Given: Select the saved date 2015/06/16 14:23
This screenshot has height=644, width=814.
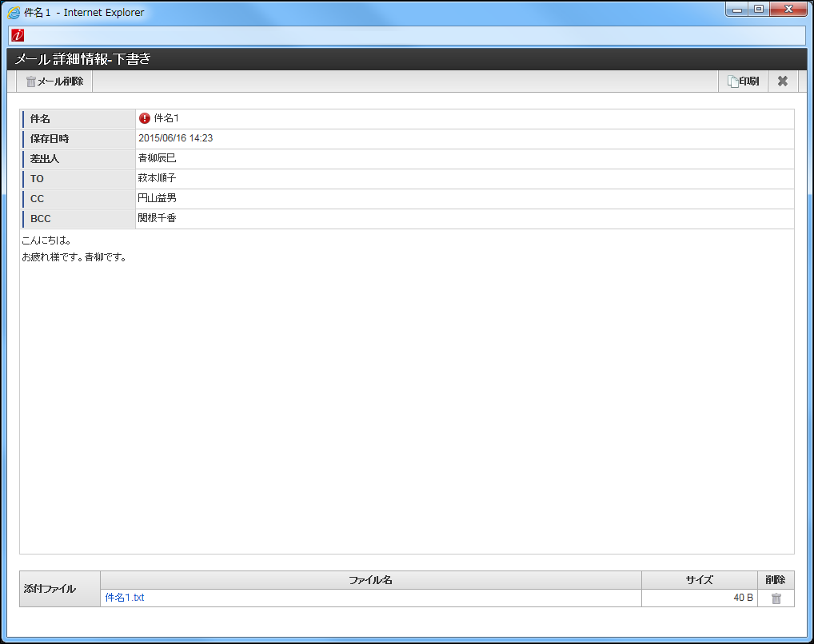Looking at the screenshot, I should point(175,138).
